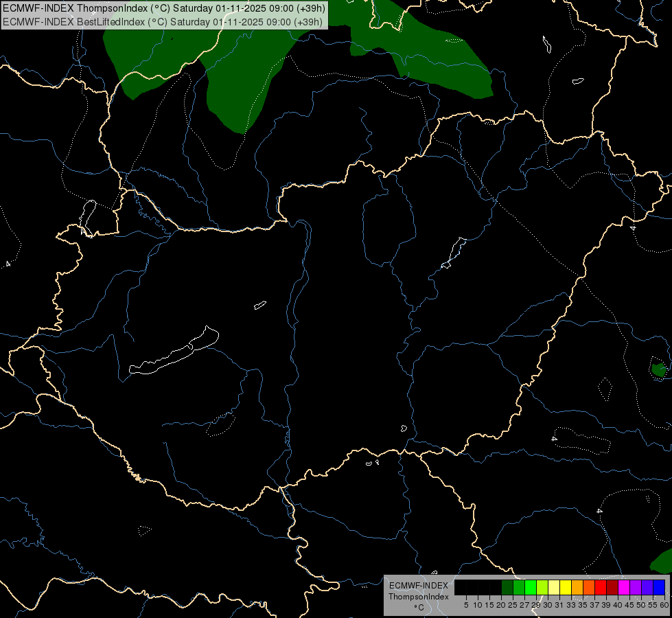Pick the pure yellow 31–33 legend swatch

click(566, 587)
